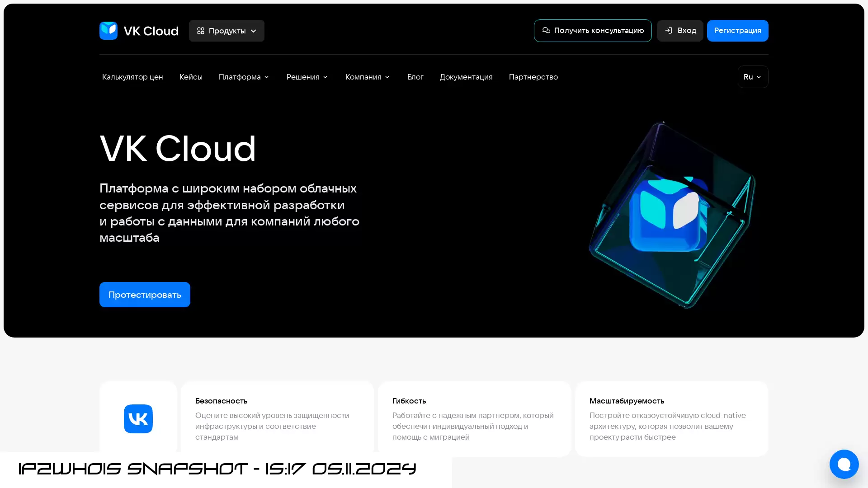Open the Кейсы menu item
Viewport: 868px width, 488px height.
pyautogui.click(x=191, y=77)
